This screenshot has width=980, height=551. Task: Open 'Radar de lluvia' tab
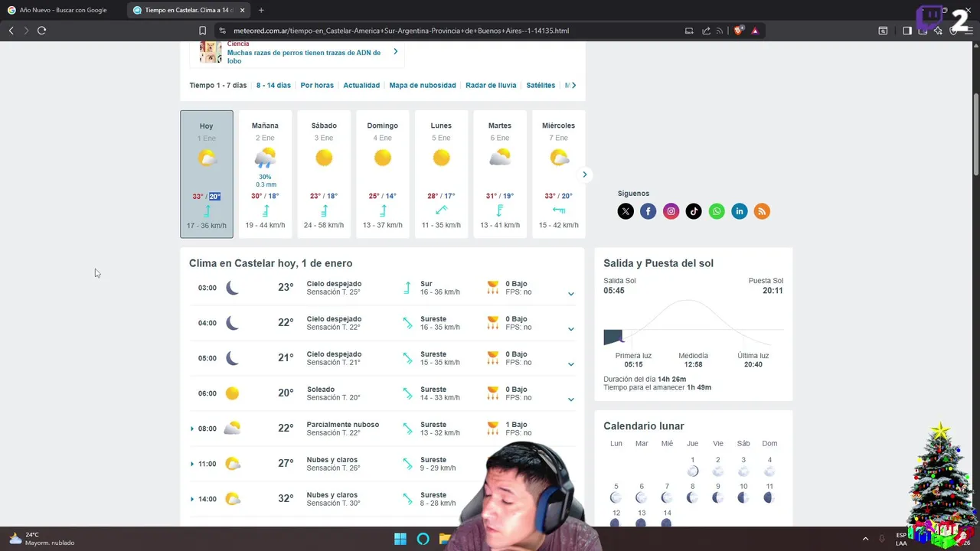tap(491, 85)
